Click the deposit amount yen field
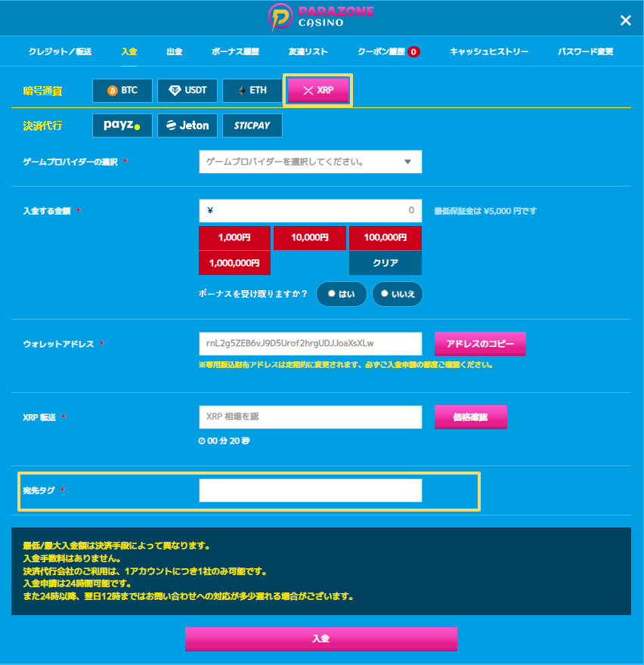The width and height of the screenshot is (644, 665). (311, 210)
